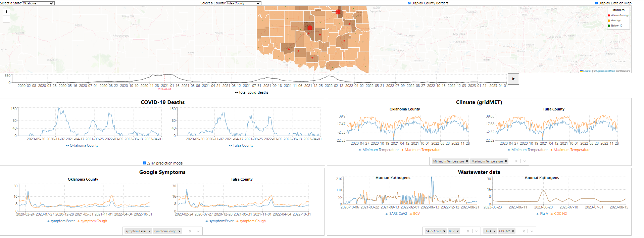Remove the Minimum Temperature tag
The image size is (644, 238).
[x=467, y=161]
